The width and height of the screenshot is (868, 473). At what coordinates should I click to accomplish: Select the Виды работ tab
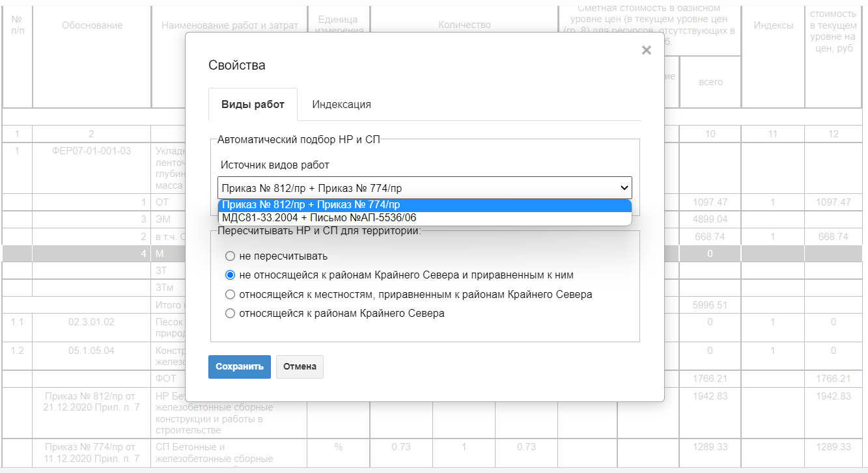pyautogui.click(x=253, y=105)
